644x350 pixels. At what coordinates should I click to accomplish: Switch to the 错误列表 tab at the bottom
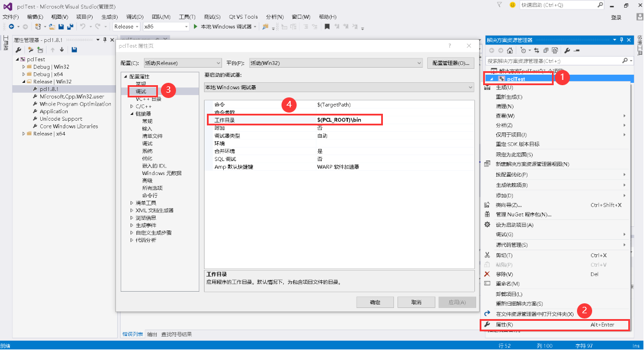pos(133,334)
